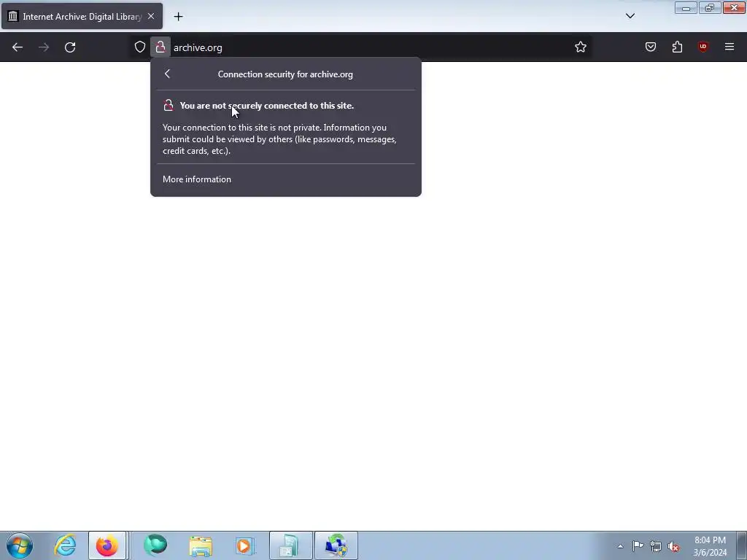The height and width of the screenshot is (560, 747).
Task: Click the archive.org address bar text
Action: pyautogui.click(x=198, y=47)
